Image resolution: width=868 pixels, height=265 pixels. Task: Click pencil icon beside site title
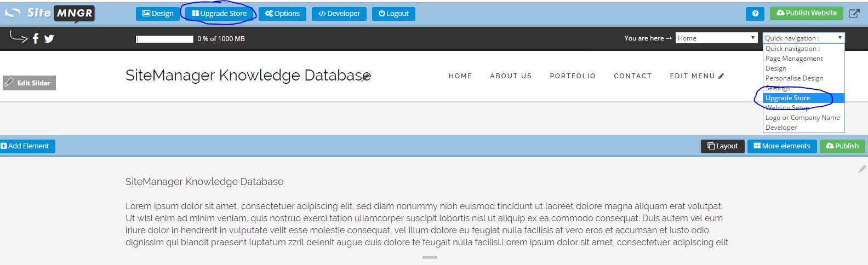coord(365,78)
